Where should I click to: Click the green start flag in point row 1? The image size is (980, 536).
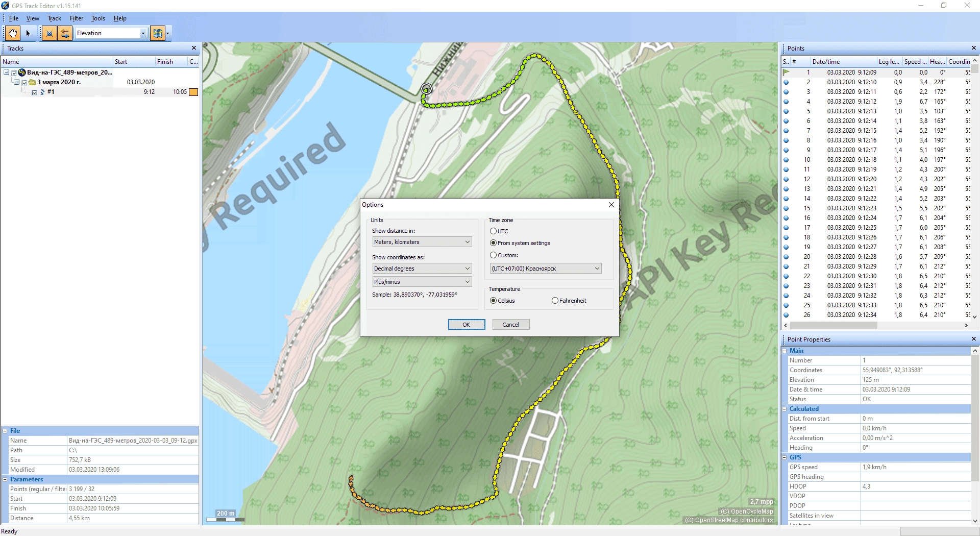click(786, 72)
